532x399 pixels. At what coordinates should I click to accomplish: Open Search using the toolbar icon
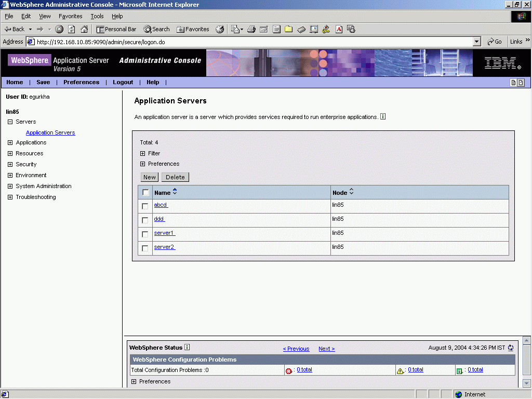click(156, 29)
